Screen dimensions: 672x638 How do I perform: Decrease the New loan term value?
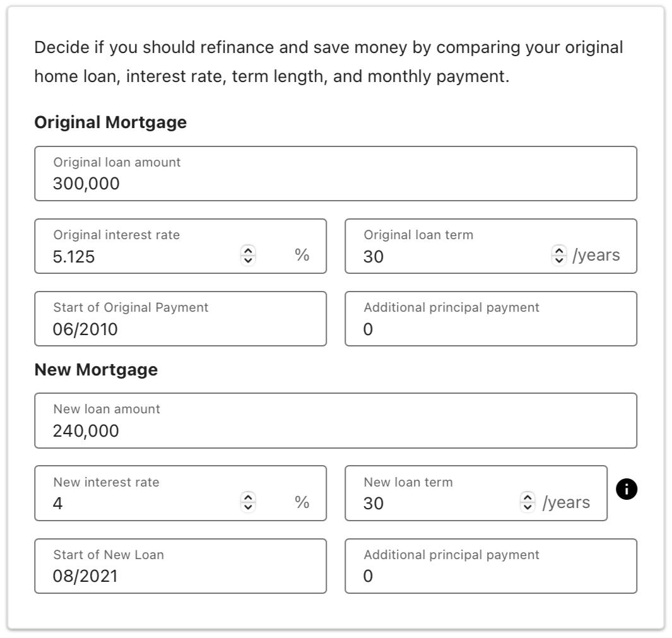point(528,507)
